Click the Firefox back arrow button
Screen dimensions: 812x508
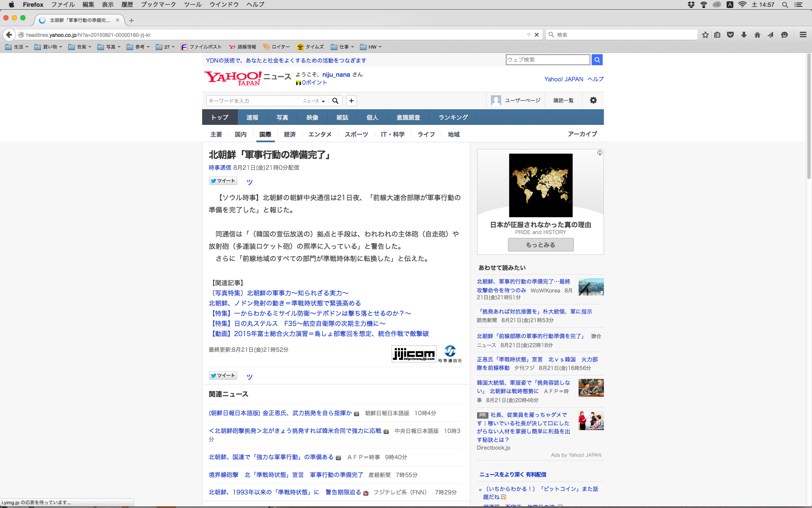coord(9,35)
